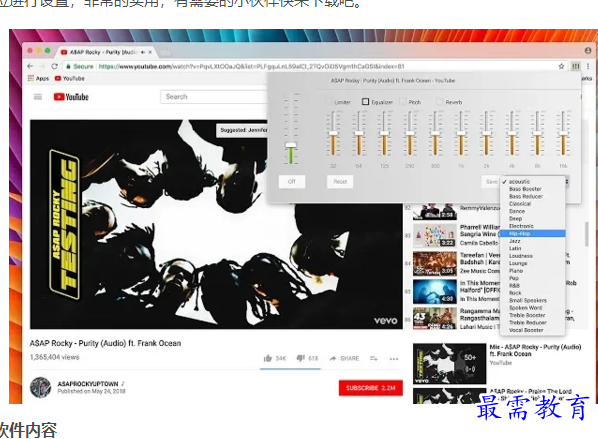Screen dimensions: 598x439
Task: Select the Jazz preset
Action: (x=532, y=241)
